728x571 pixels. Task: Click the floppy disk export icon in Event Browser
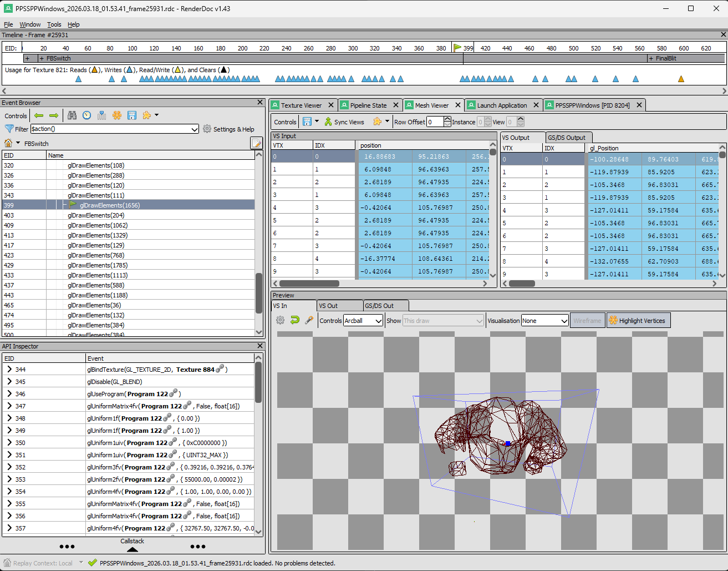[x=132, y=115]
